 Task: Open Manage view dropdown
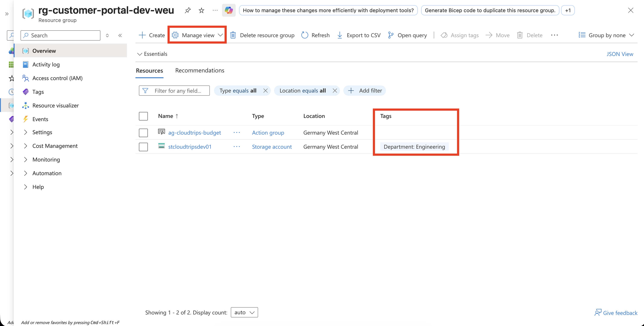[197, 35]
